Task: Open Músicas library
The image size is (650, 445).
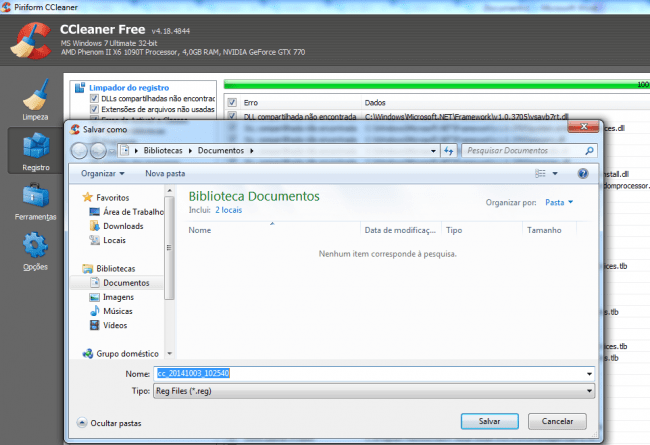Action: 112,311
